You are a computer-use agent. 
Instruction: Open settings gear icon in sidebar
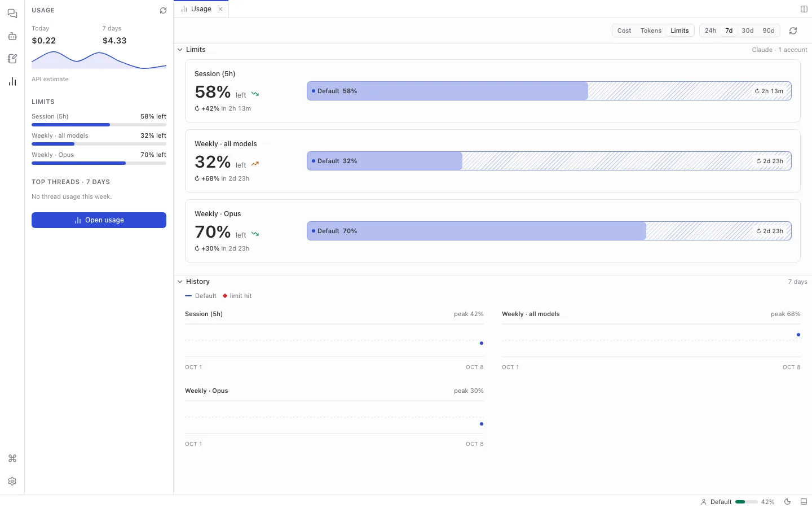(12, 481)
